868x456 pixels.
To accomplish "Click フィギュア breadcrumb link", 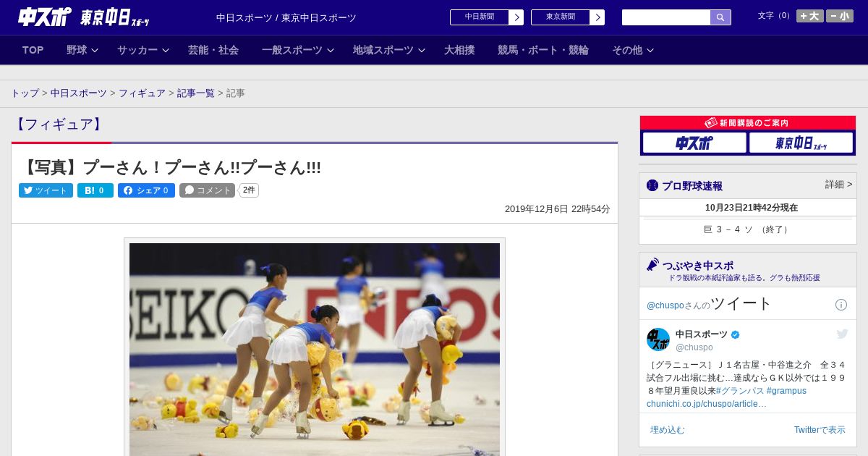I will [142, 93].
